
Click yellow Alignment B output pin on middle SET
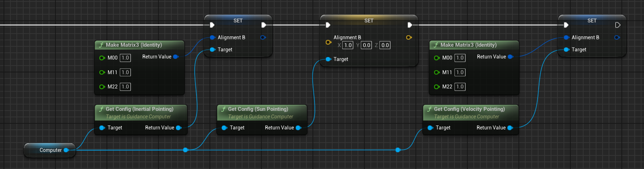(409, 37)
